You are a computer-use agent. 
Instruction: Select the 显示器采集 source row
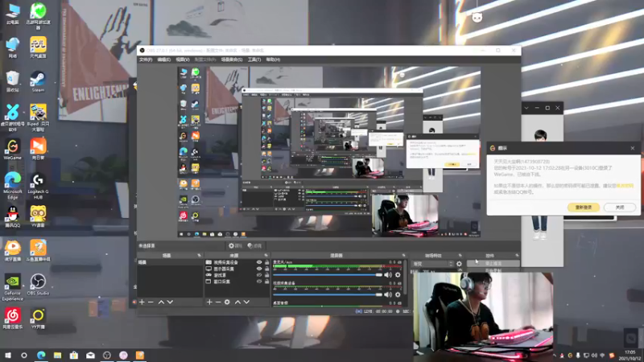(237, 269)
